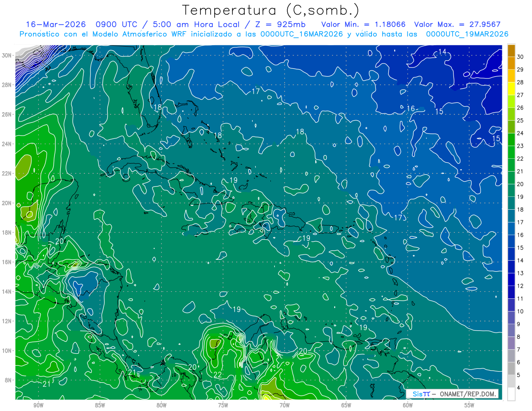Image resolution: width=532 pixels, height=411 pixels.
Task: Click the value 4 on the color scale
Action: pos(519,388)
